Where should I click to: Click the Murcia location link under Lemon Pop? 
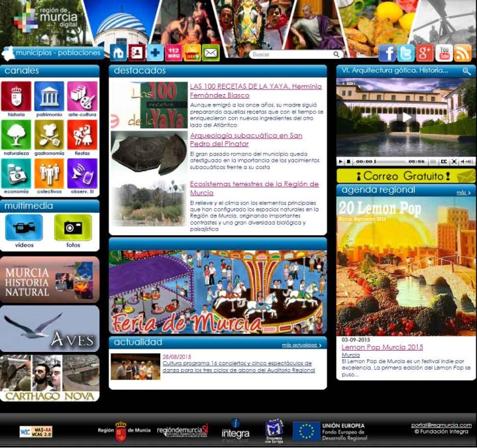pos(350,355)
